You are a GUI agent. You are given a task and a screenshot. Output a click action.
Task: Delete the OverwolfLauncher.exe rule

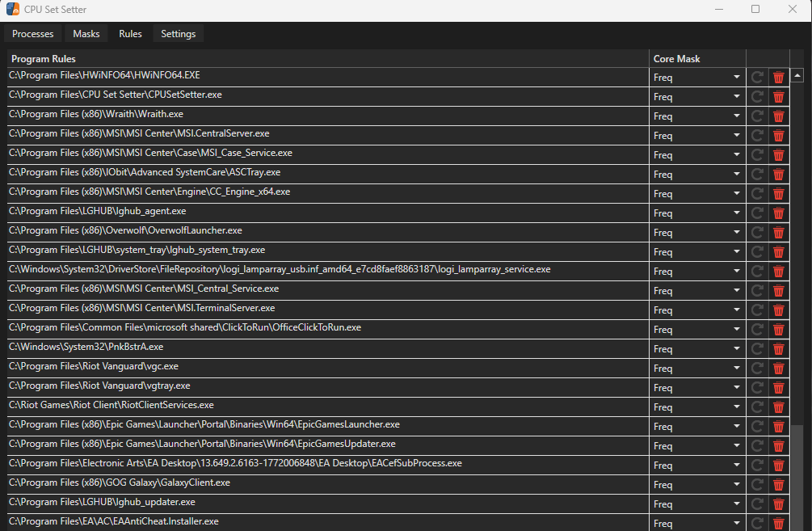point(778,233)
